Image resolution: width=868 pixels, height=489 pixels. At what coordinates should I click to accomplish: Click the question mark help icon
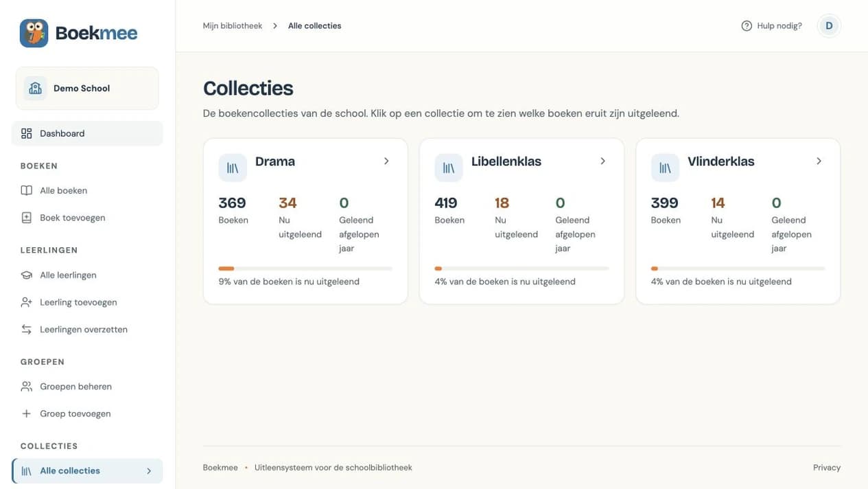click(747, 26)
